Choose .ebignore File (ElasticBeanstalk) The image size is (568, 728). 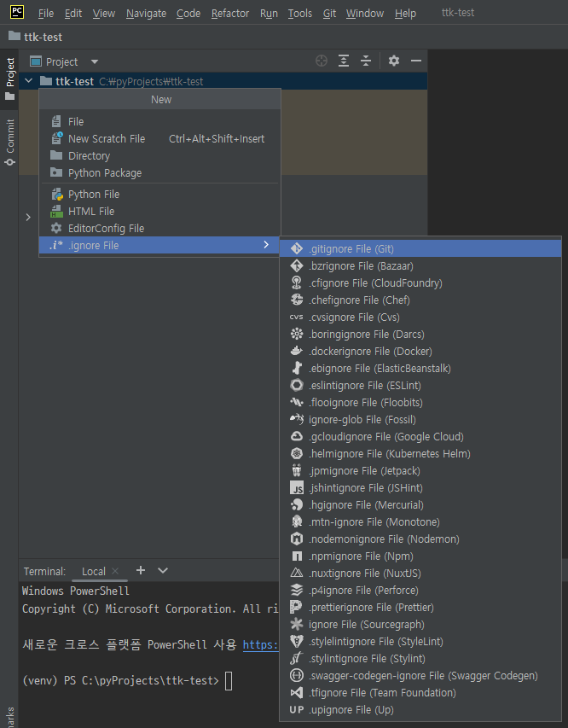coord(420,369)
